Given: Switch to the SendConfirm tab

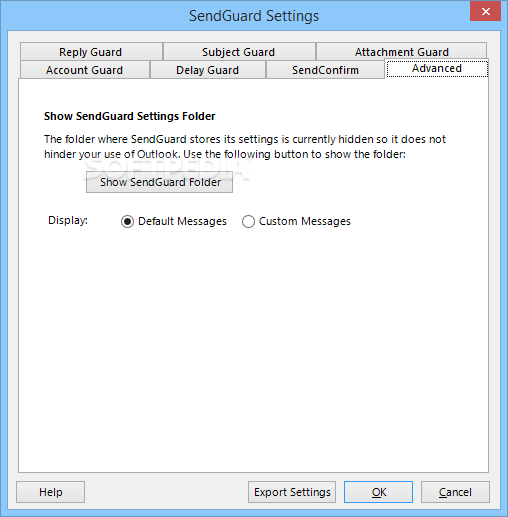Looking at the screenshot, I should tap(325, 70).
